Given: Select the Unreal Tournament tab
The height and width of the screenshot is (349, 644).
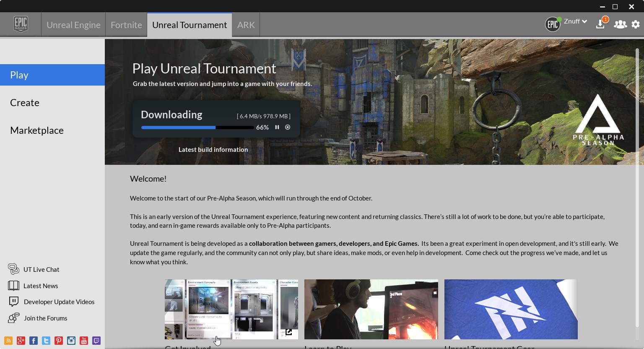Looking at the screenshot, I should click(190, 25).
